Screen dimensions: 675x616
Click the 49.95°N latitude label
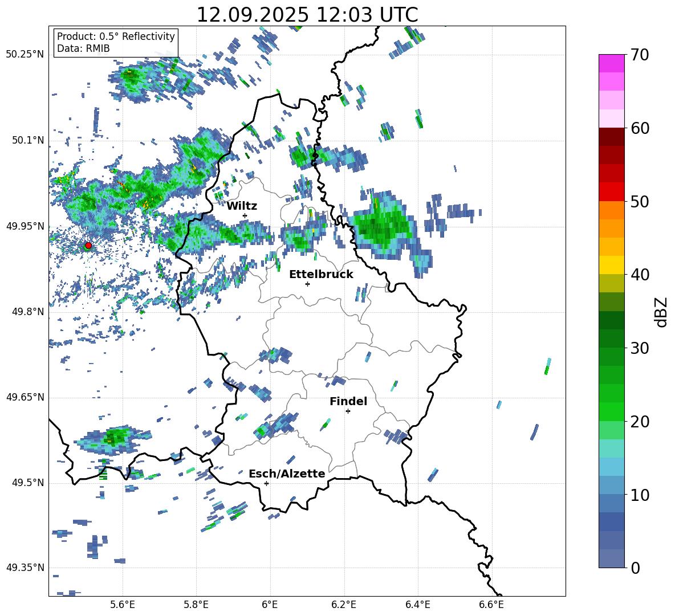[25, 226]
